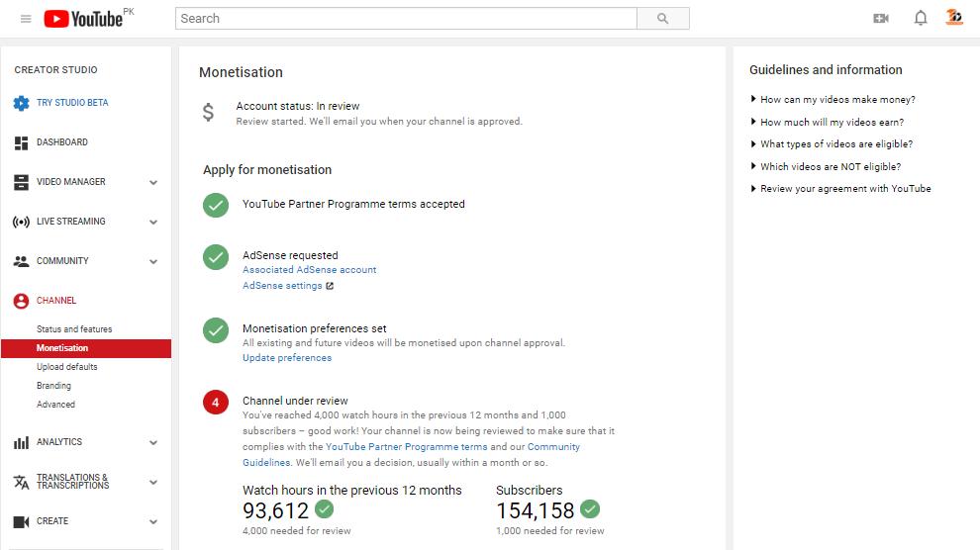Click the '1,000 needed for review' text
Screen dimensions: 980x550
(x=550, y=530)
